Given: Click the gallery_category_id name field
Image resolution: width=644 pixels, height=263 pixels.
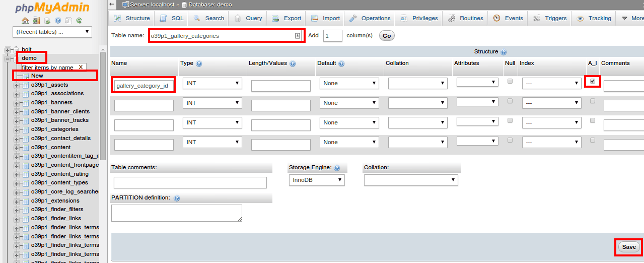Looking at the screenshot, I should [x=144, y=86].
